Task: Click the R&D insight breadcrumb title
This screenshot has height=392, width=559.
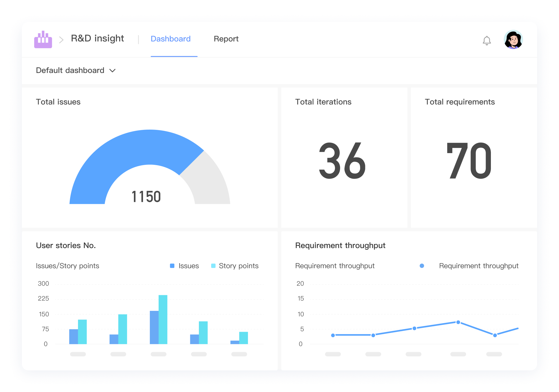Action: click(97, 38)
